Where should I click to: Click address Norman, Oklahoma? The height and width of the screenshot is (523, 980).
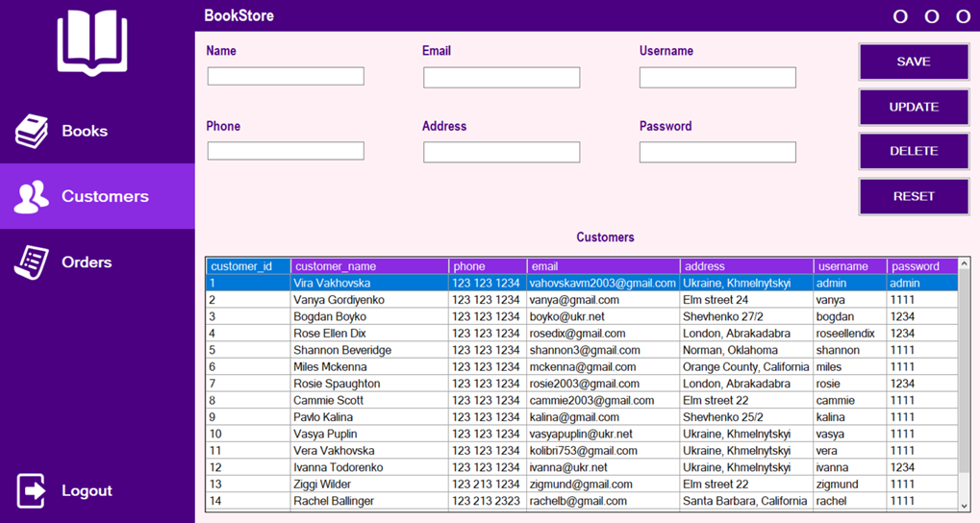[730, 350]
